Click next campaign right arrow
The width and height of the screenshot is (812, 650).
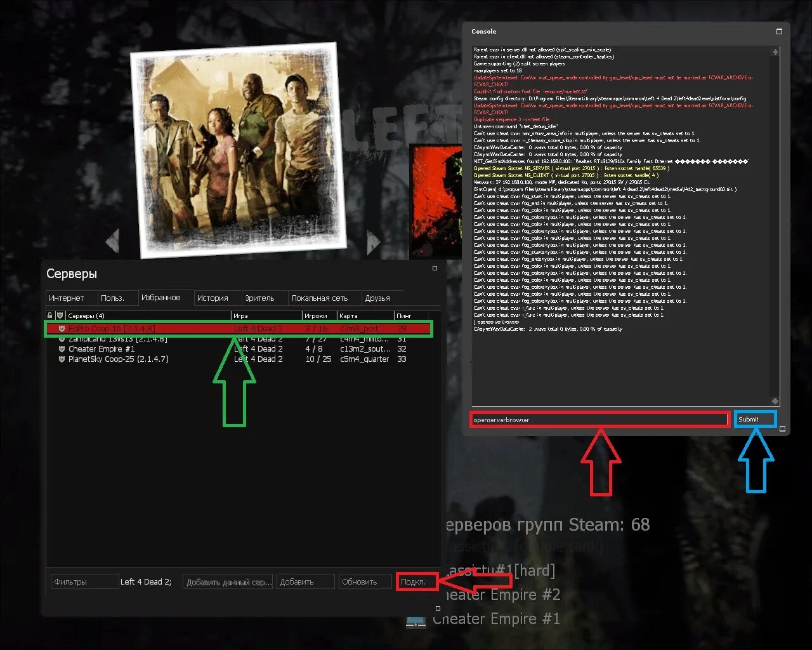(373, 242)
